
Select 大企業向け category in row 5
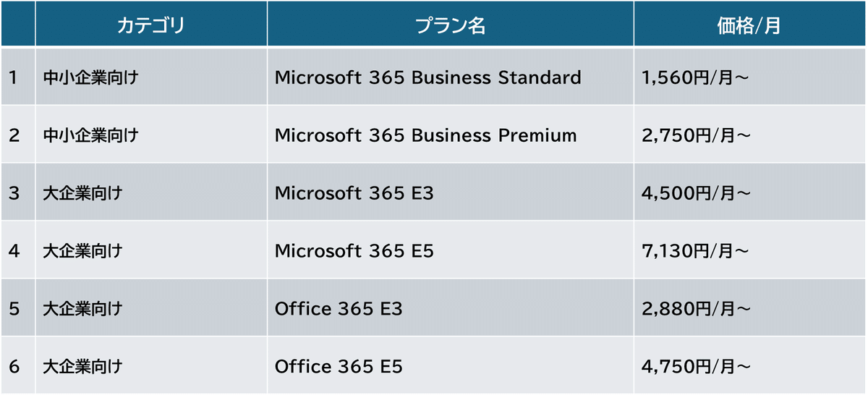(151, 308)
